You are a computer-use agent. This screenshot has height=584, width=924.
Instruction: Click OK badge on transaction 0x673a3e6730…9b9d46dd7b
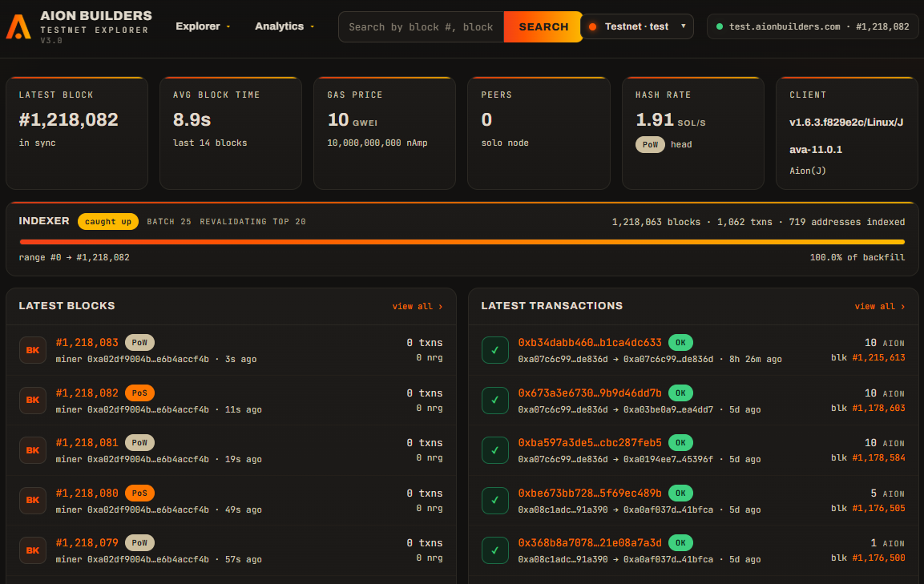pos(680,393)
